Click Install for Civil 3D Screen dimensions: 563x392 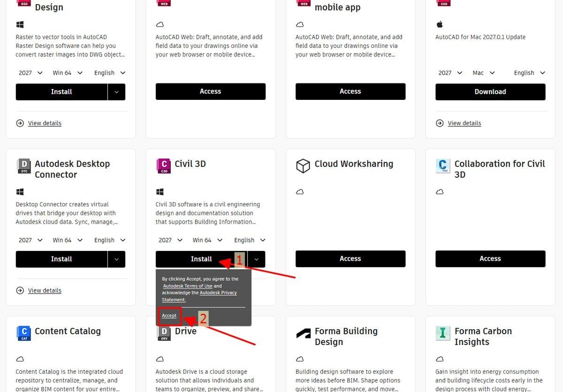point(201,259)
